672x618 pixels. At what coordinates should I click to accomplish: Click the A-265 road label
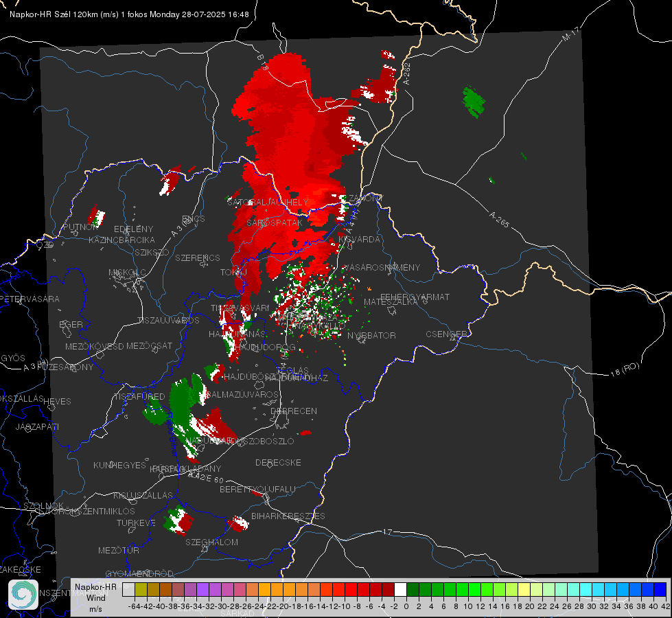[x=499, y=219]
